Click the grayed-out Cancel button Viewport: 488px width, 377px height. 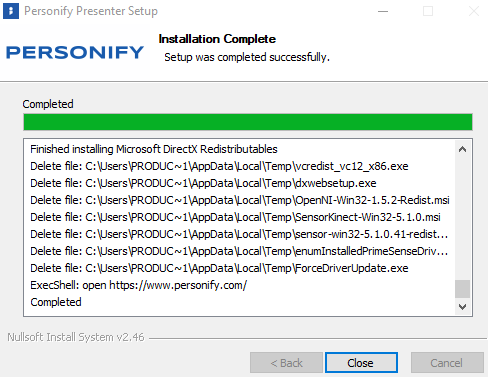[x=447, y=363]
